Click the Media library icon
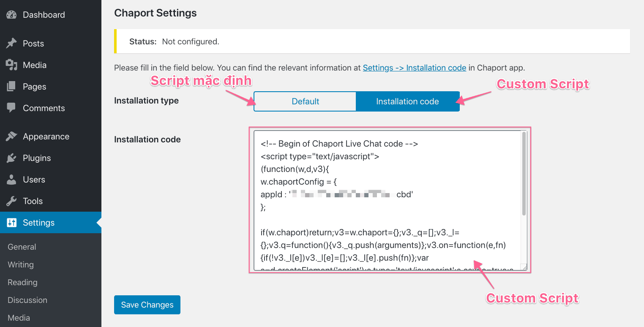This screenshot has width=644, height=327. point(11,65)
